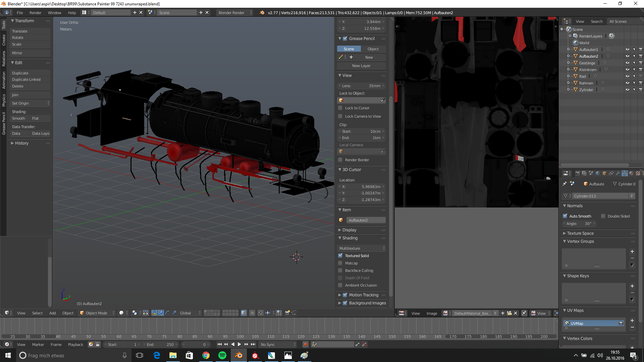Click the proportional editing icon in 3D header

coord(252,313)
